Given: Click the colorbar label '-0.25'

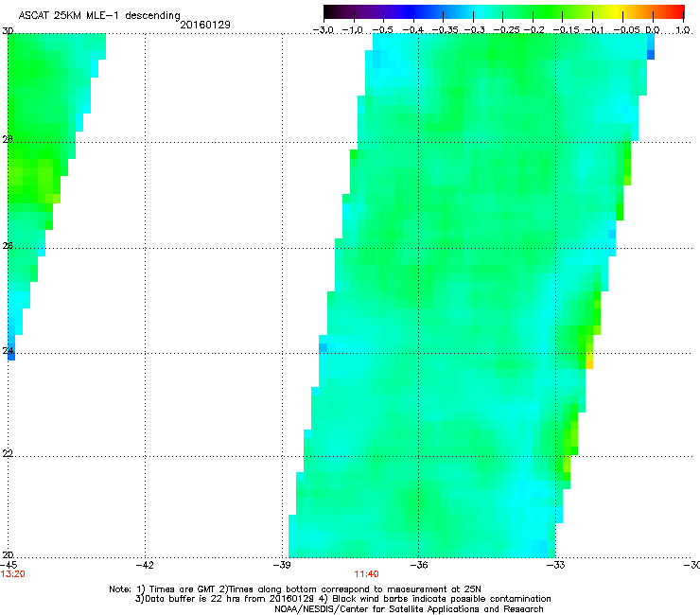Looking at the screenshot, I should pos(506,30).
